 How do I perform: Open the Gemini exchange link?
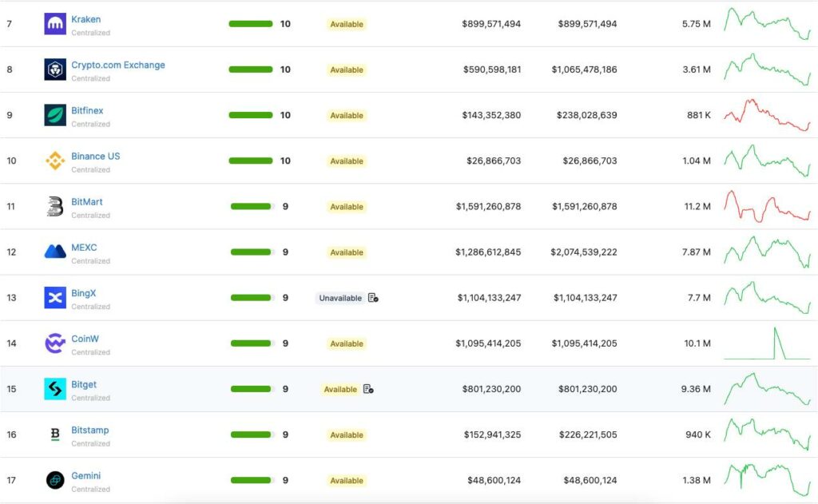[86, 476]
